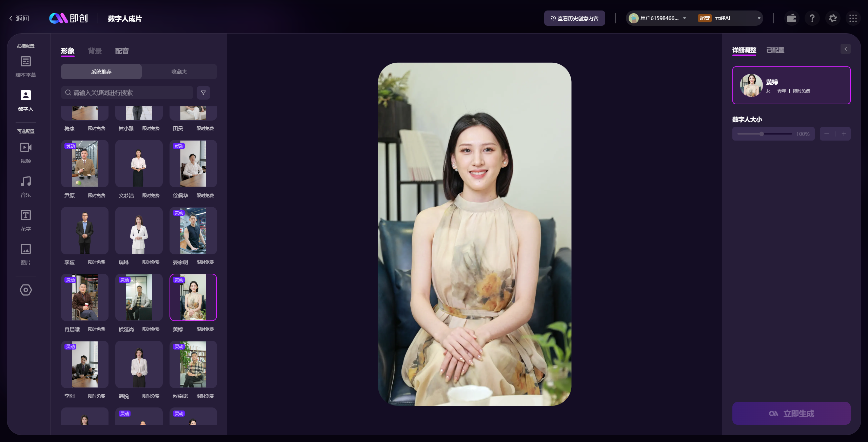The image size is (868, 442).
Task: Select the 黄婷 avatar thumbnail in grid
Action: coord(193,297)
